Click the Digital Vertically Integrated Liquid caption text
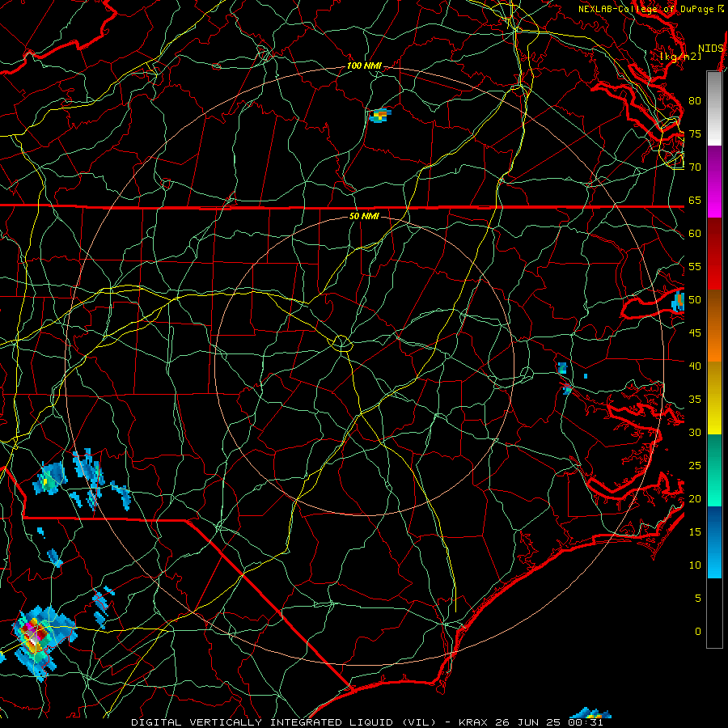Viewport: 728px width, 728px height. click(367, 722)
